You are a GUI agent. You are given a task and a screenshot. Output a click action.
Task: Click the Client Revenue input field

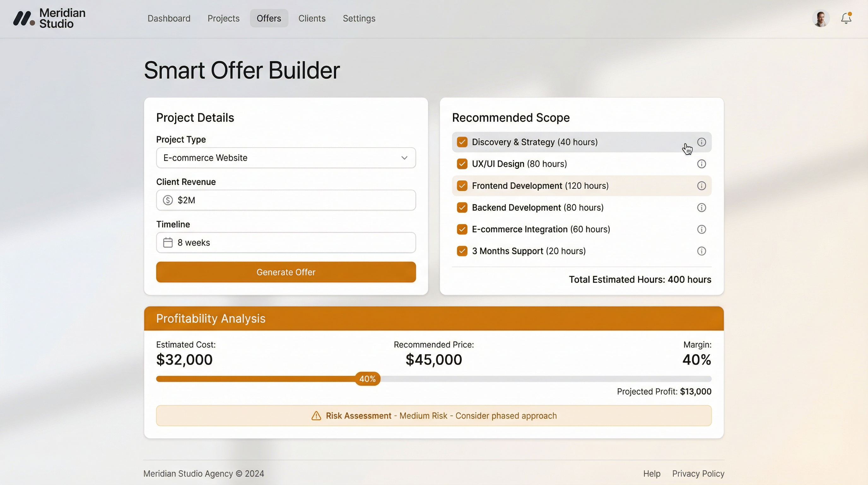(286, 200)
